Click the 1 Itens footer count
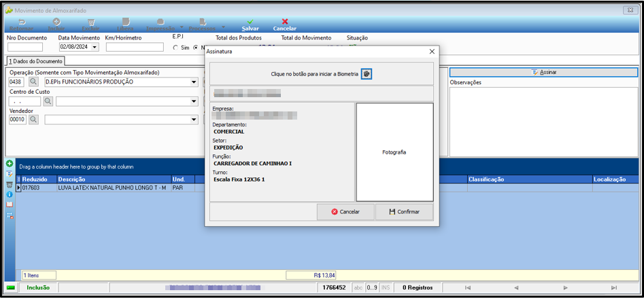This screenshot has height=299, width=644. 39,275
